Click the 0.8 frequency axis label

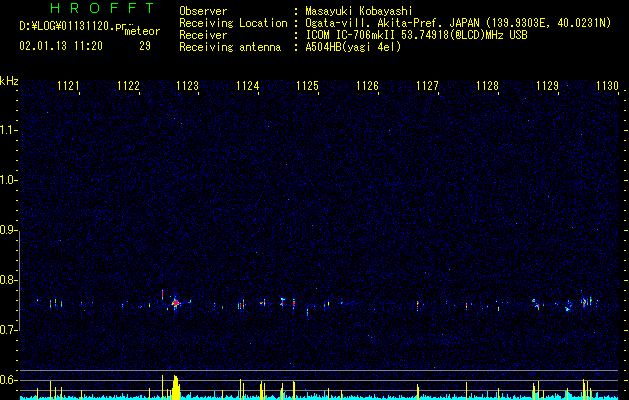(x=8, y=280)
